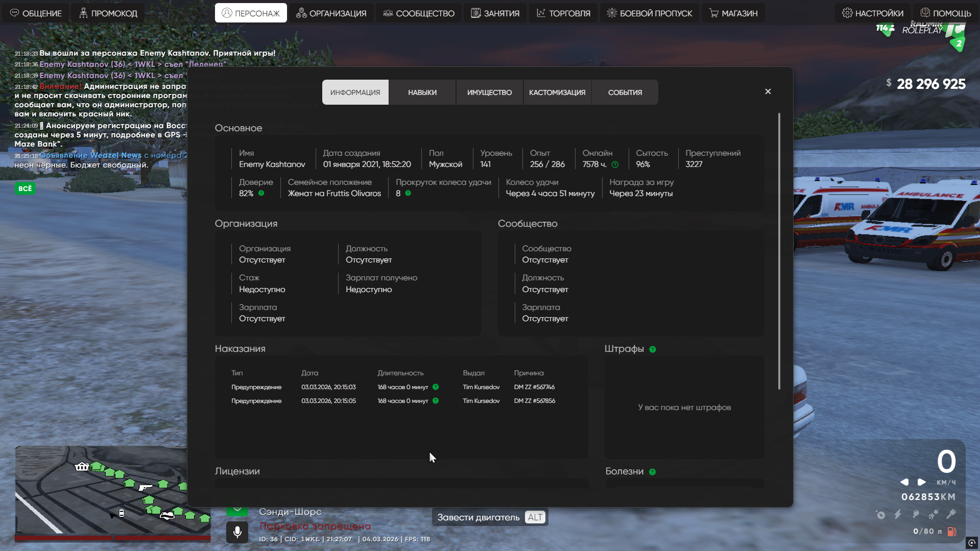Click green icon beside Прокруток колеса удачи value
This screenshot has height=551, width=980.
coord(408,193)
